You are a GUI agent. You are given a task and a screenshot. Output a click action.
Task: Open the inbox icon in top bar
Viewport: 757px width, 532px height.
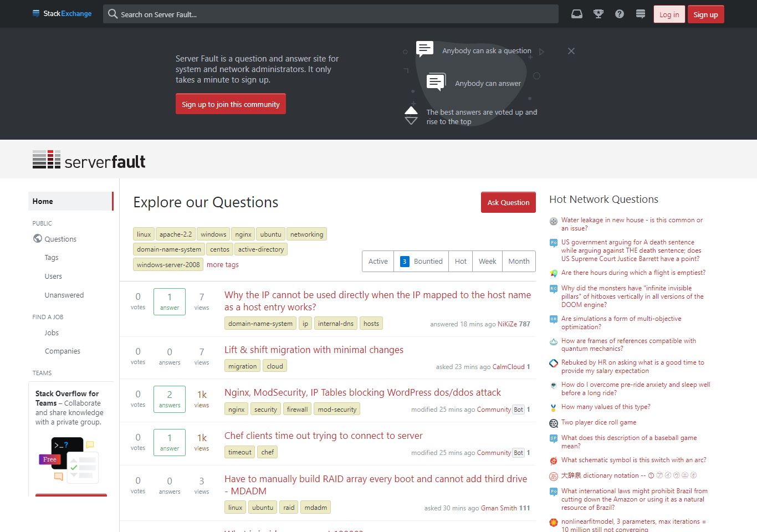(x=577, y=14)
